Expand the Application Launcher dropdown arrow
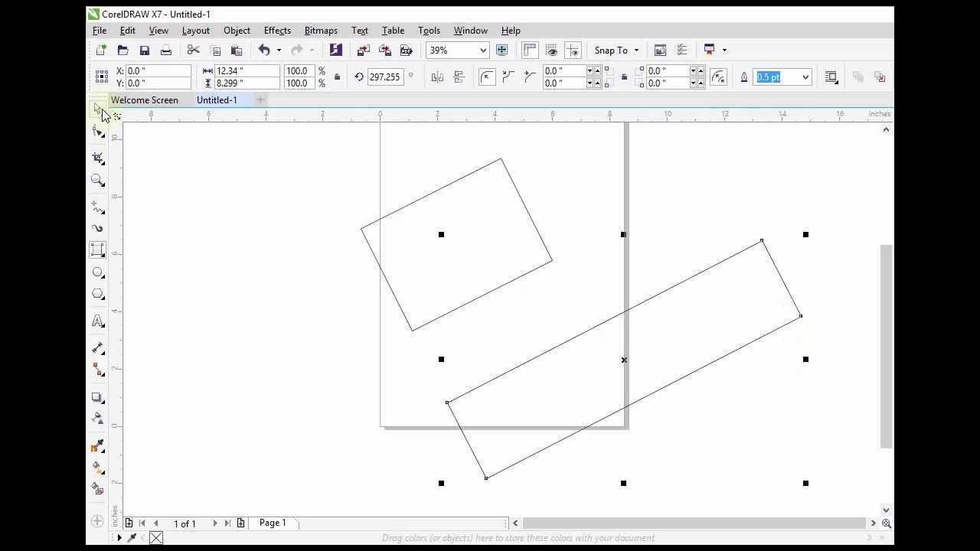Screen dimensions: 980x551 [724, 51]
